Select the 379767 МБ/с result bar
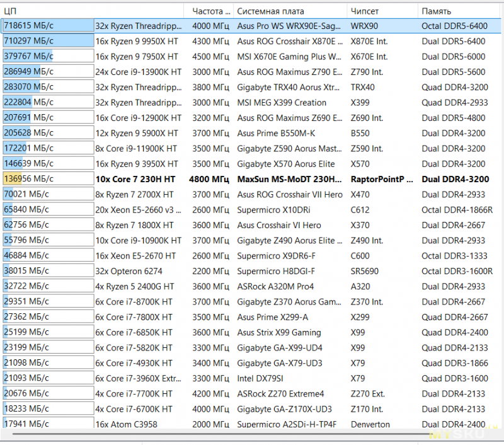This screenshot has width=504, height=445. 49,56
